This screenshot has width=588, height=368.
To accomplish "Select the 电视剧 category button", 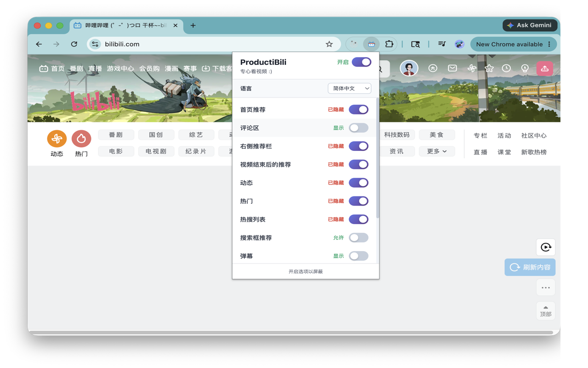I will (156, 151).
